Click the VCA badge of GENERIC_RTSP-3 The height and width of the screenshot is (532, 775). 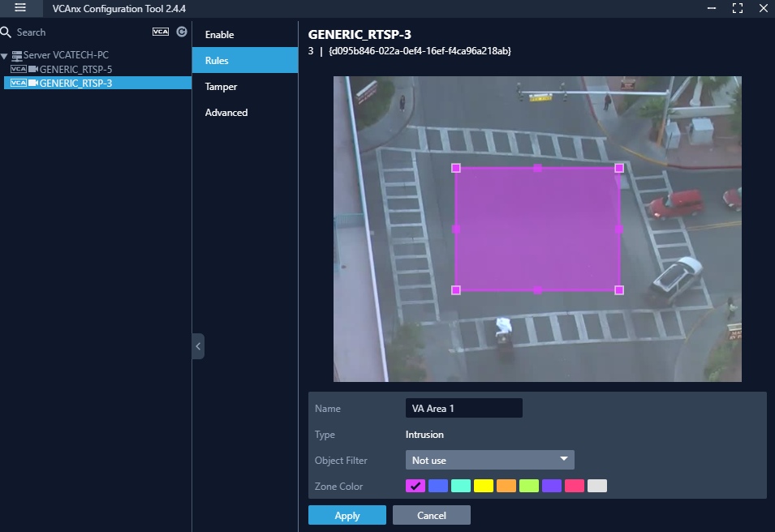(x=18, y=83)
